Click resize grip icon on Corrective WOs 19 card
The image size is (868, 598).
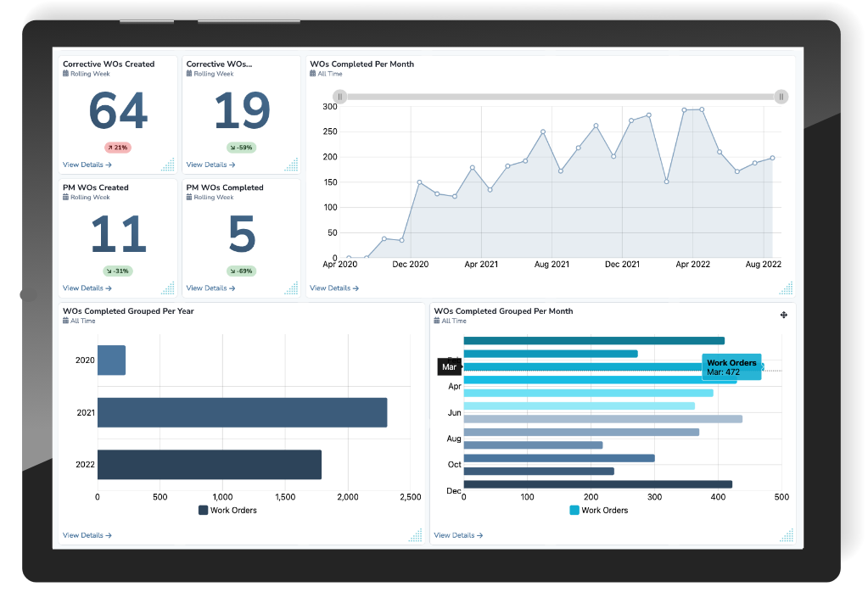291,165
